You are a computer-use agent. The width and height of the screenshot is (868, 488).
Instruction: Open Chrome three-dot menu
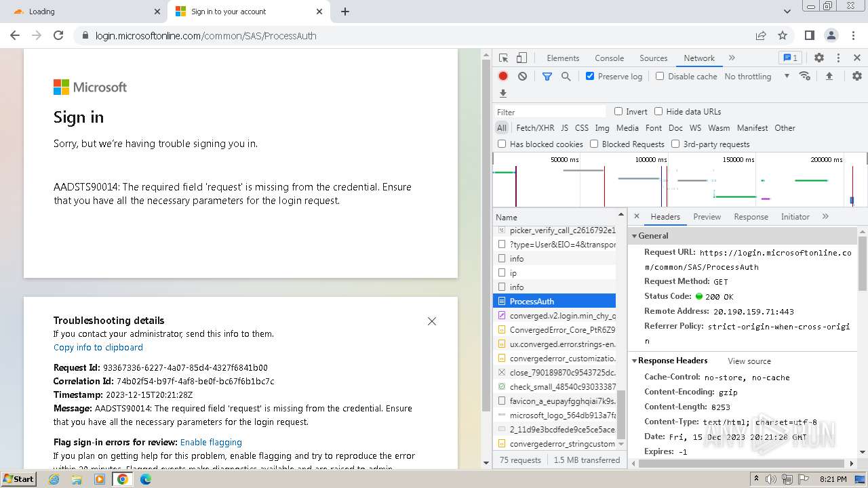click(852, 36)
